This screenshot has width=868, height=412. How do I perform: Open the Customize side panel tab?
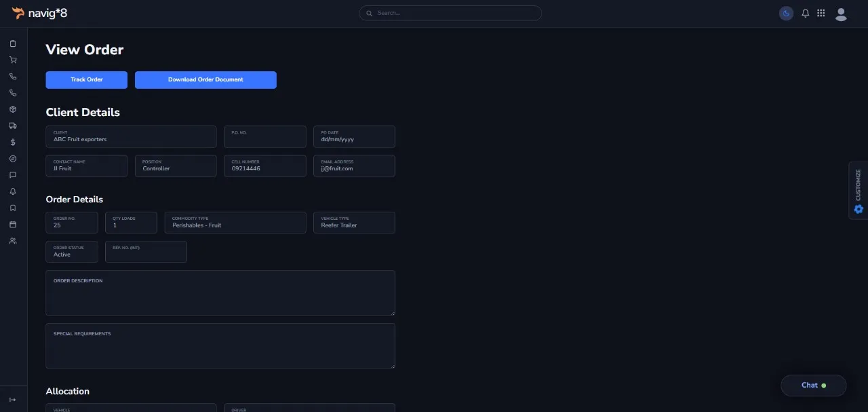click(859, 191)
